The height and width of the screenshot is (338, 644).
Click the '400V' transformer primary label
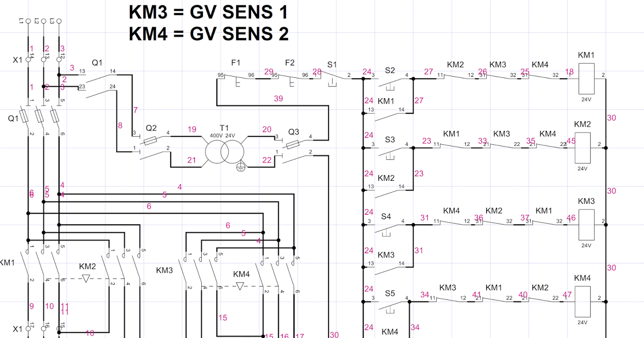click(x=216, y=135)
